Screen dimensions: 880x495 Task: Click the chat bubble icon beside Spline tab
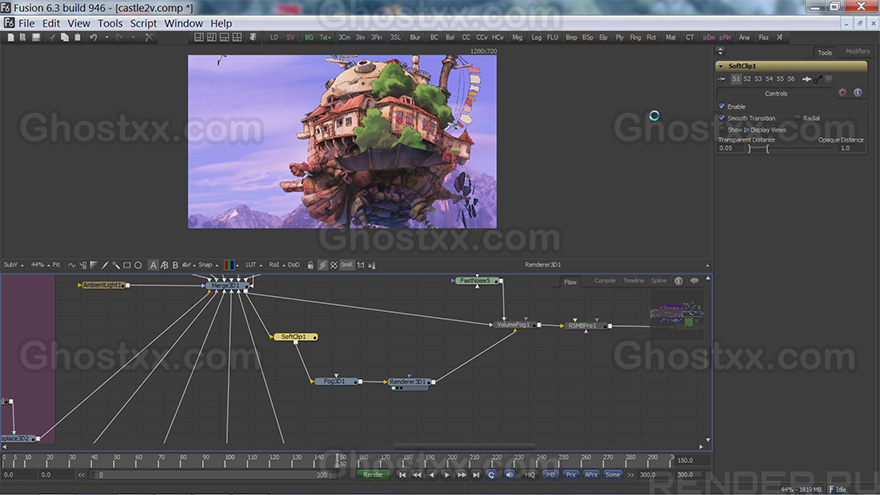tap(694, 281)
